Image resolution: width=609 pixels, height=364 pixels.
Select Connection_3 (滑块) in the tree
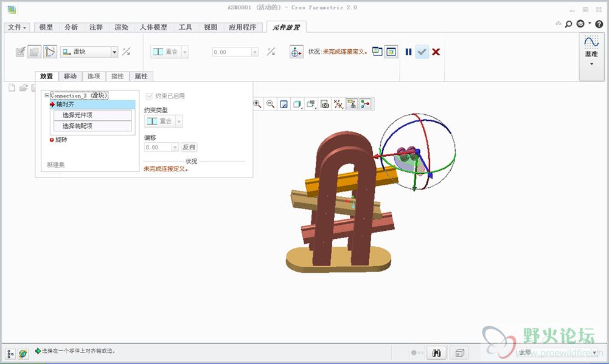coord(79,95)
